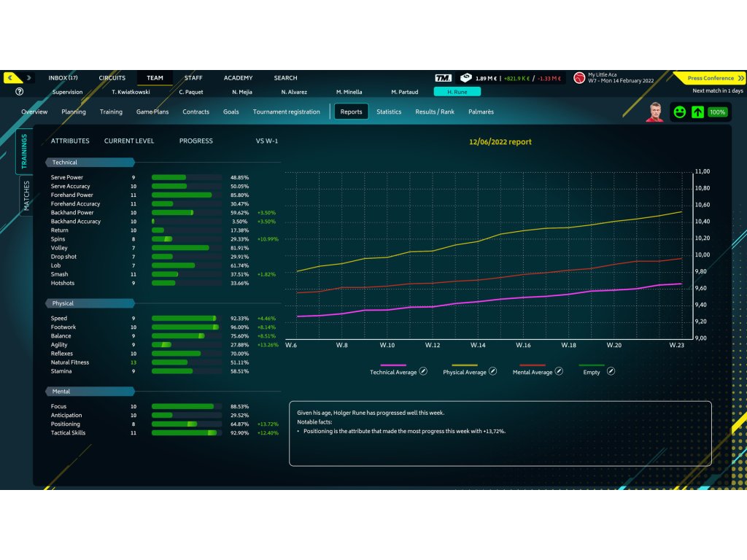Edit the Empty graph series slot
Viewport: 747px width, 560px height.
pyautogui.click(x=611, y=371)
